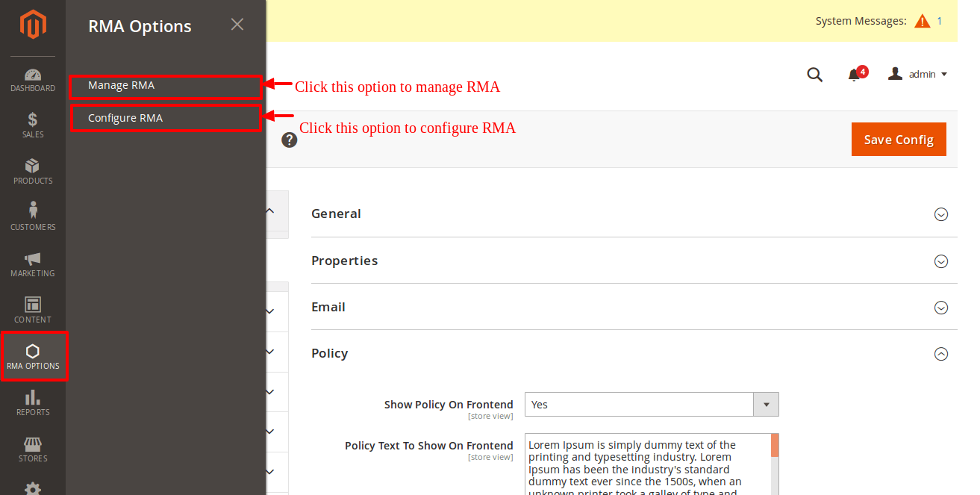Open the Dashboard sidebar icon
This screenshot has width=980, height=495.
[33, 81]
